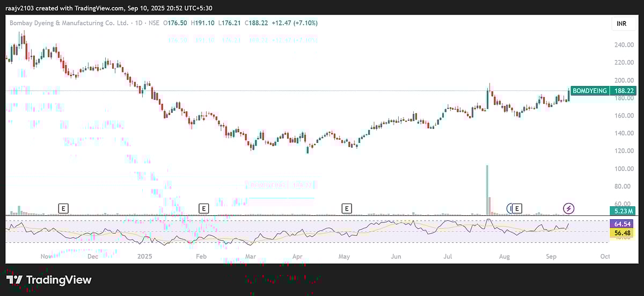Click the 80.00 price axis label
The width and height of the screenshot is (644, 296).
624,186
